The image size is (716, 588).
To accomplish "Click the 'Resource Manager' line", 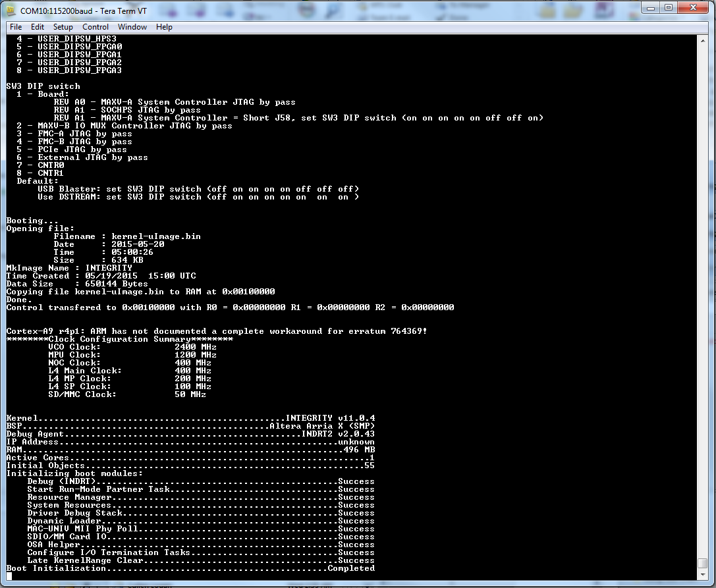I will [x=201, y=497].
